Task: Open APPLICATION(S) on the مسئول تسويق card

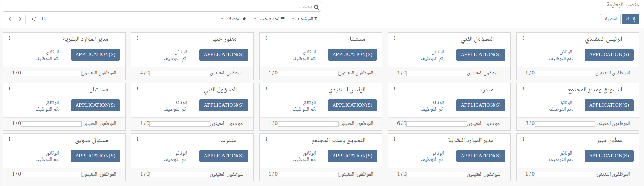Action: pos(95,156)
